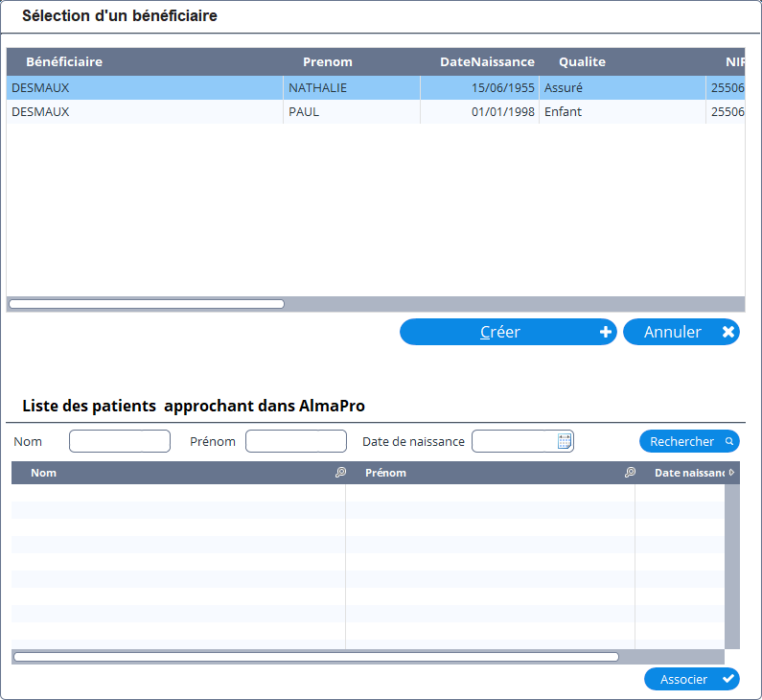Sort by the DateNaissance column header
Image resolution: width=762 pixels, height=700 pixels.
pos(487,62)
